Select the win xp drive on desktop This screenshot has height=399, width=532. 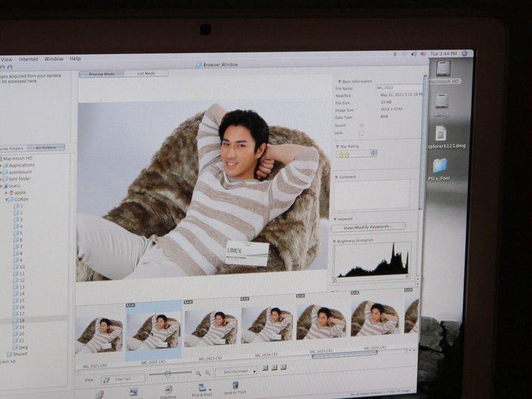point(441,101)
